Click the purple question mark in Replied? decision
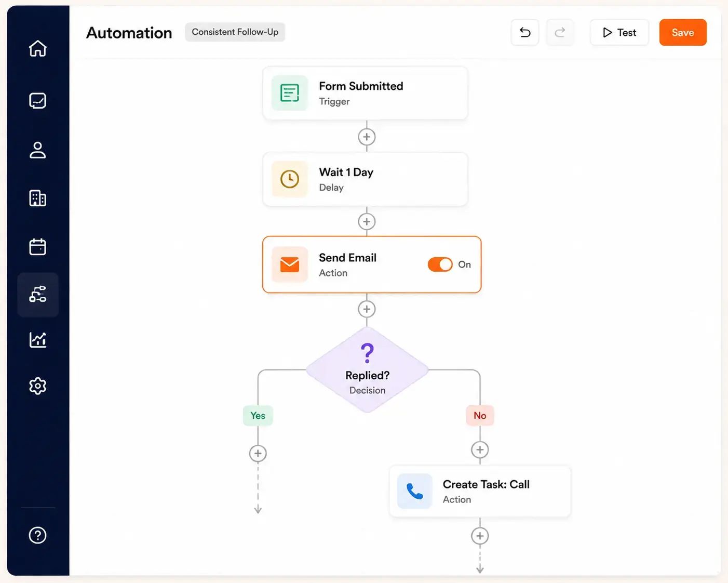 pos(367,353)
